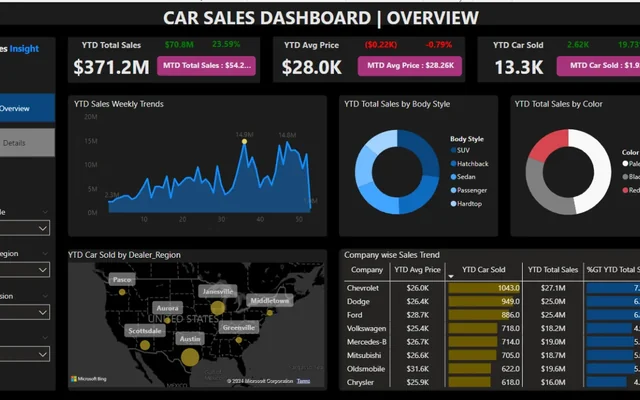Screen dimensions: 640x400
Task: Click the $18.2M total sales cell
Action: point(553,329)
